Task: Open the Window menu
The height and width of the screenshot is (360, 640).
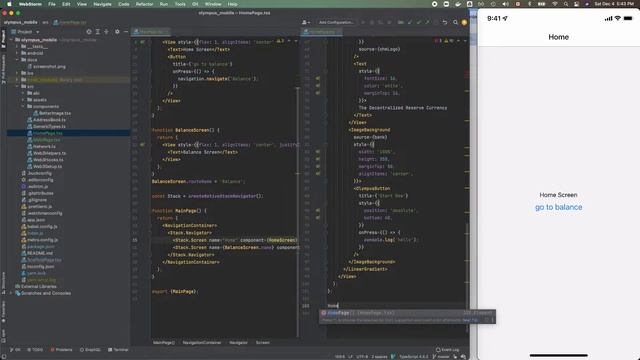Action: point(213,4)
